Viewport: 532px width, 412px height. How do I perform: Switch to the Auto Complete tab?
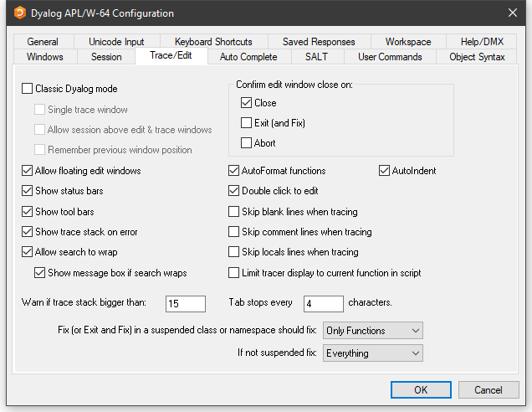(248, 57)
